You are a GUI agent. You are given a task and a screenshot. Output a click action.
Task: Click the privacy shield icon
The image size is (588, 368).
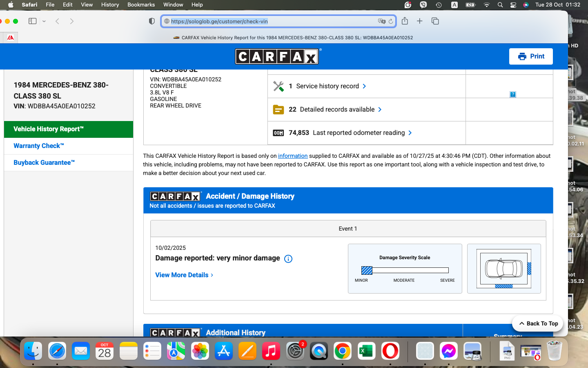coord(152,21)
